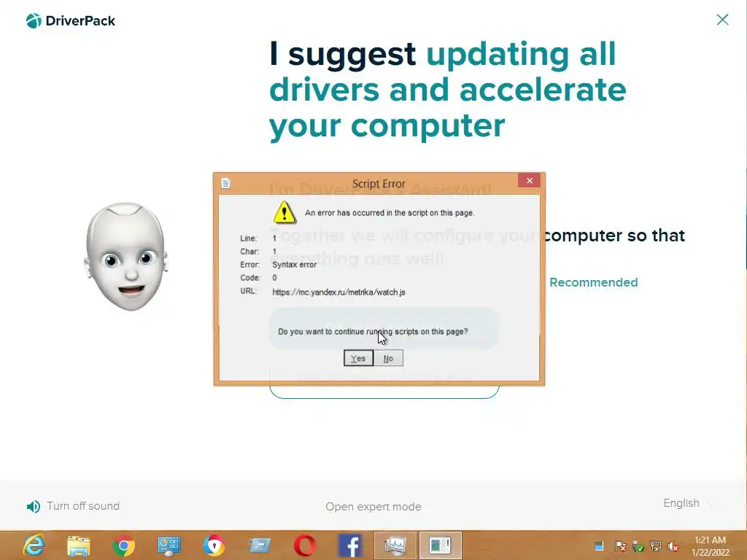747x560 pixels.
Task: Click the safely remove hardware tray icon
Action: point(638,545)
